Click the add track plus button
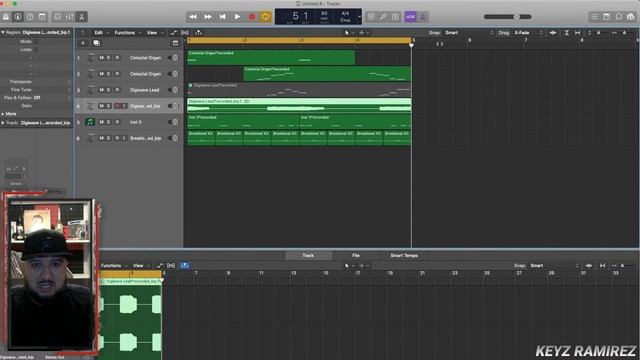 click(83, 43)
